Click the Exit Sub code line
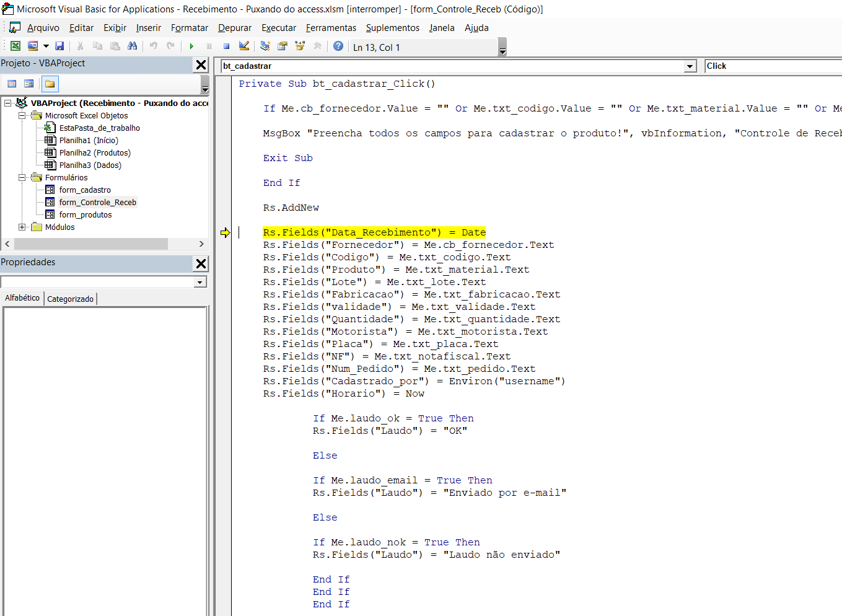Viewport: 842px width, 616px height. [x=288, y=158]
